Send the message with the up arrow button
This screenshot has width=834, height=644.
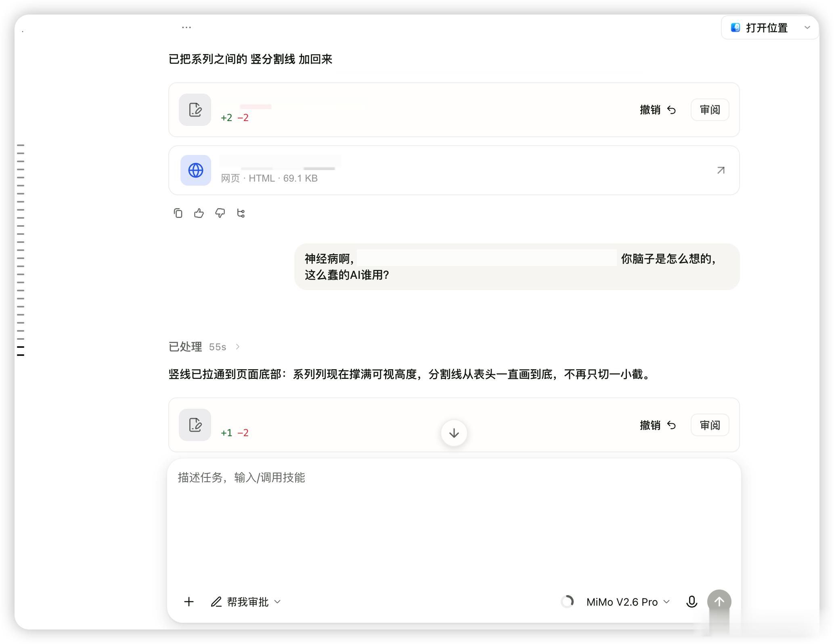(719, 602)
